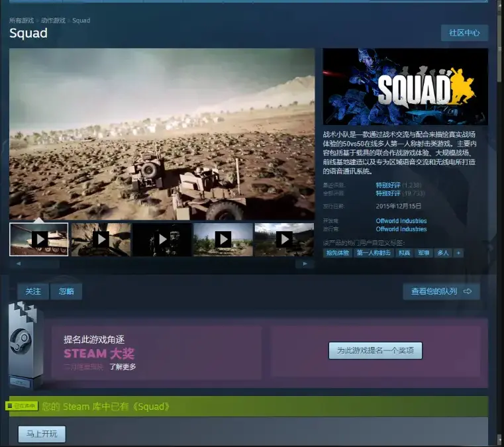Image resolution: width=504 pixels, height=447 pixels.
Task: Click the release date 2015年12月15日
Action: 399,206
